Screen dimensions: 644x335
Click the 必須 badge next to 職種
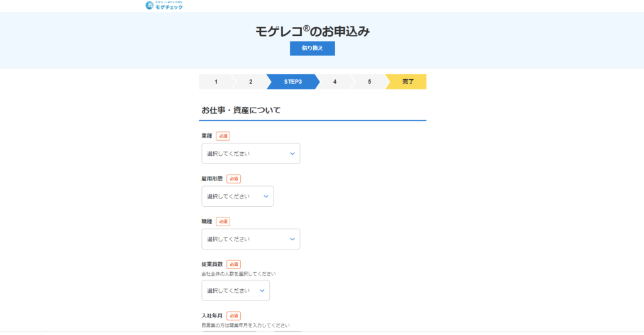pos(223,222)
